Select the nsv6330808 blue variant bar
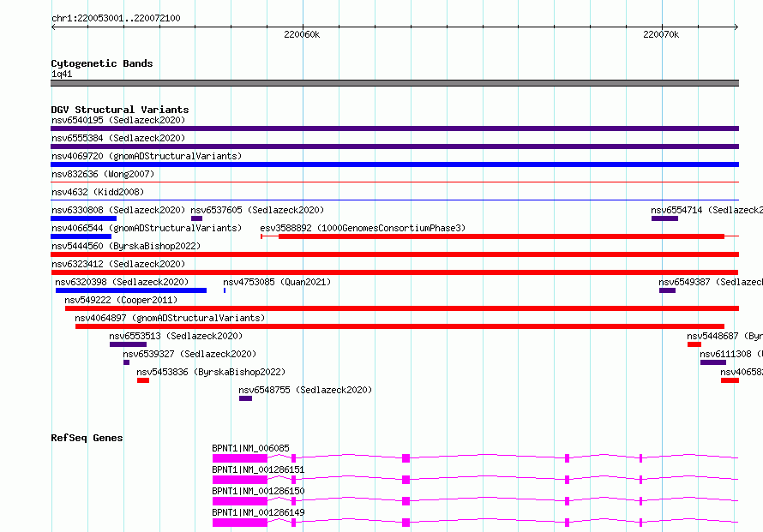Screen dimensions: 763x532 [x=84, y=218]
